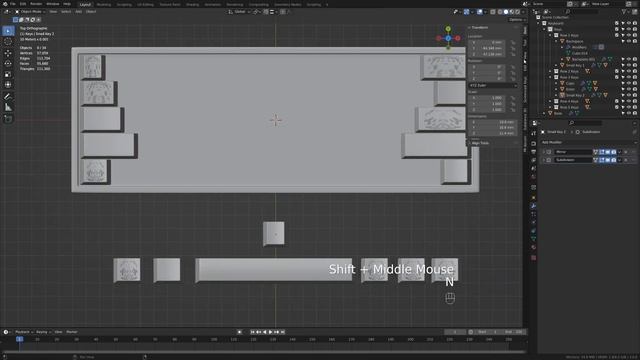This screenshot has width=640, height=360.
Task: Select the 3D Cursor tool
Action: (8, 42)
